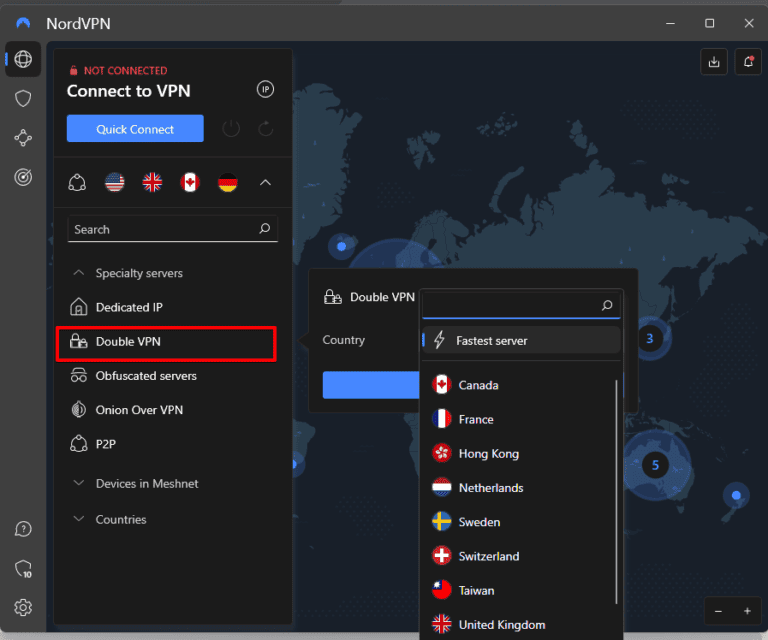This screenshot has width=768, height=640.
Task: Expand the Devices in Meshnet section
Action: point(78,484)
